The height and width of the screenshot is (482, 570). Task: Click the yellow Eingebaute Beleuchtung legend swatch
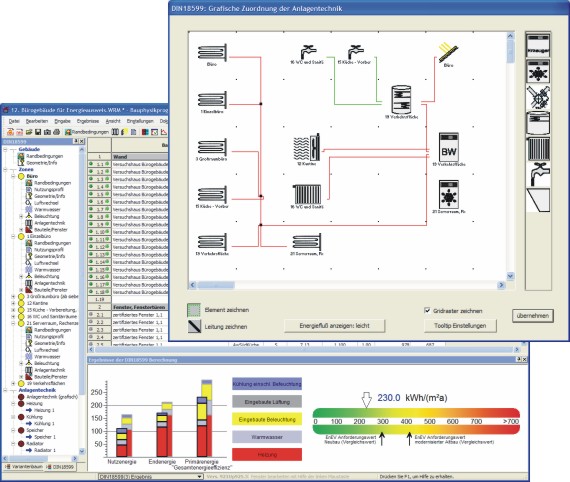click(x=267, y=419)
